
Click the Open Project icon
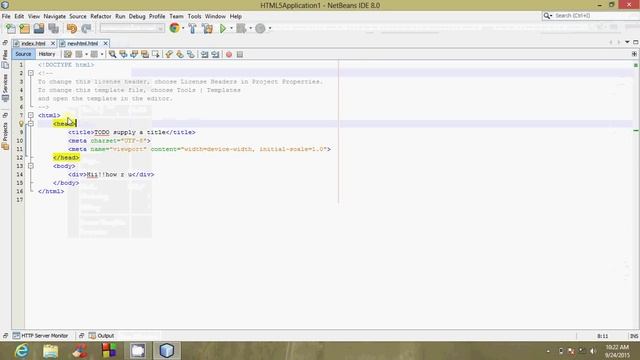tap(39, 28)
